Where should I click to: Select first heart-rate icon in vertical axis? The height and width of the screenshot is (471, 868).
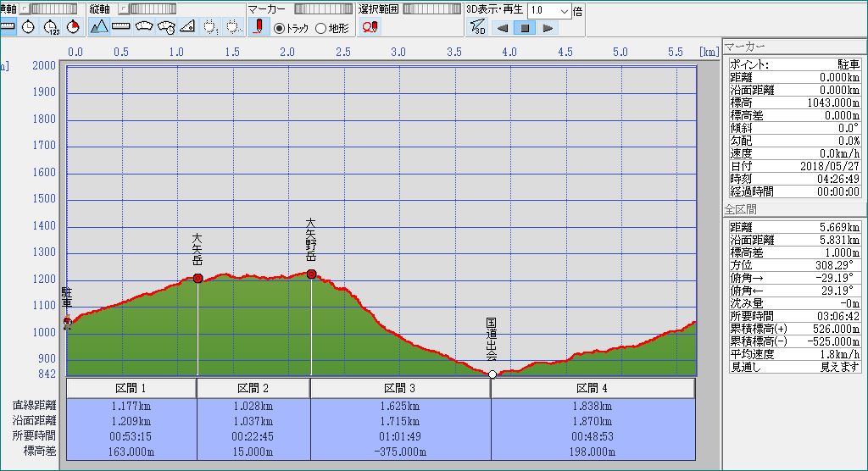[x=210, y=26]
